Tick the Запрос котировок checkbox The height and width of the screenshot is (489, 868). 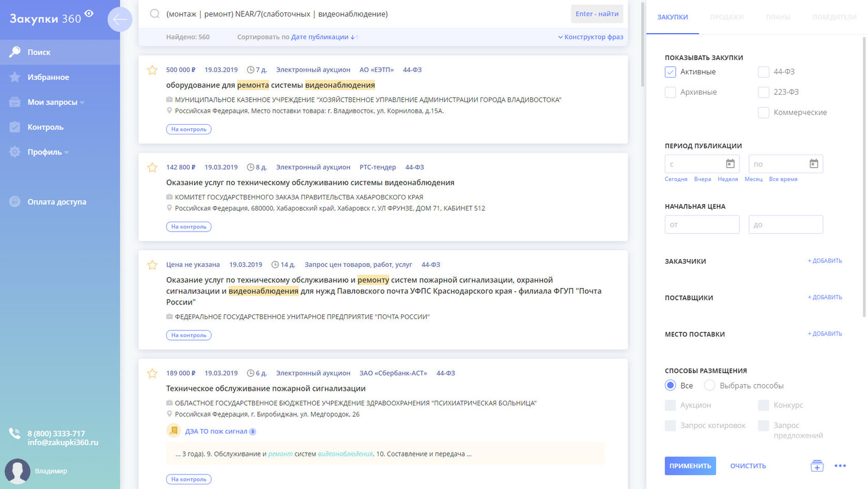click(670, 425)
